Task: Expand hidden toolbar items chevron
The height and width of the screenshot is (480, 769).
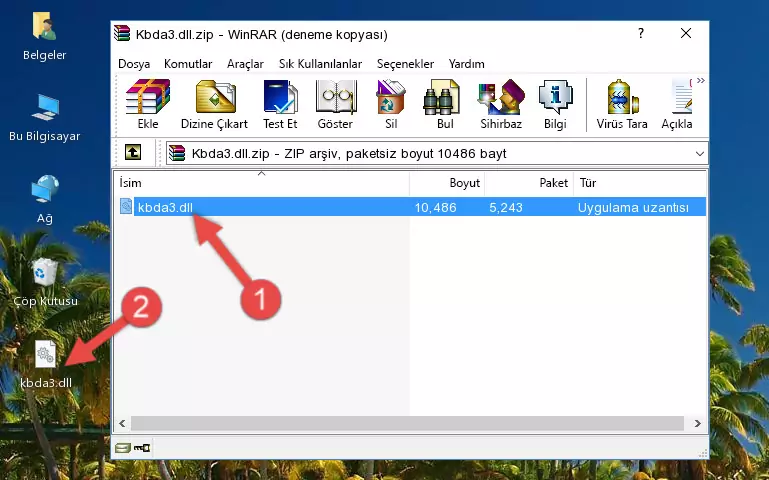Action: click(701, 81)
